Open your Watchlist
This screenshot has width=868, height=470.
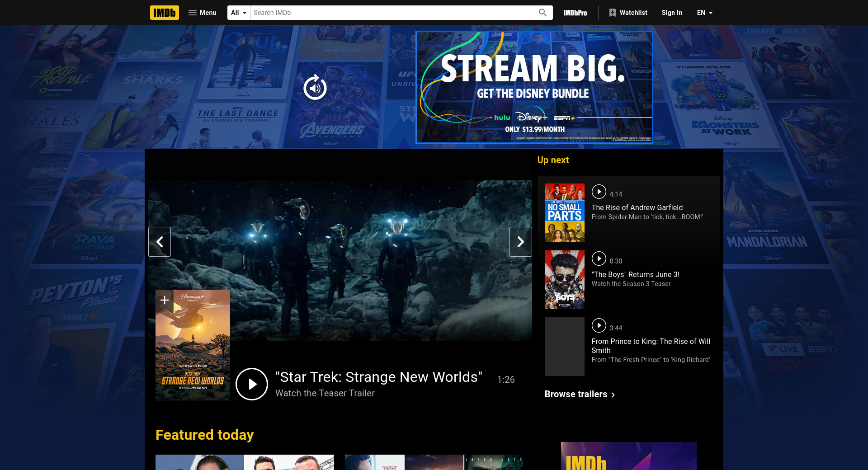point(628,13)
